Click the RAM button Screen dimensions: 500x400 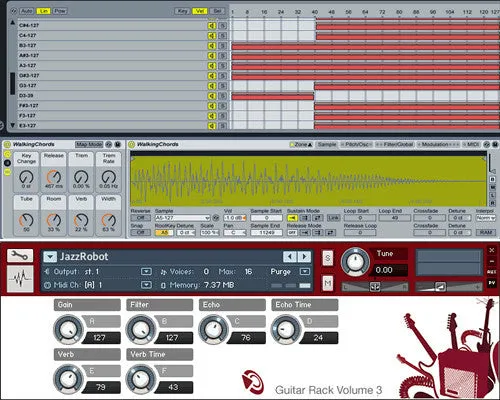[486, 232]
